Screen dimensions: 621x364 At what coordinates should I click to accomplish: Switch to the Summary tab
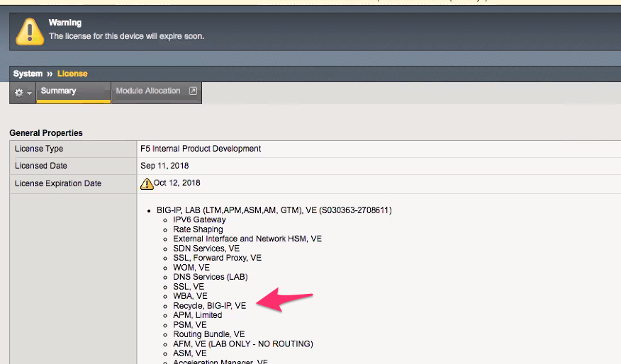[73, 92]
